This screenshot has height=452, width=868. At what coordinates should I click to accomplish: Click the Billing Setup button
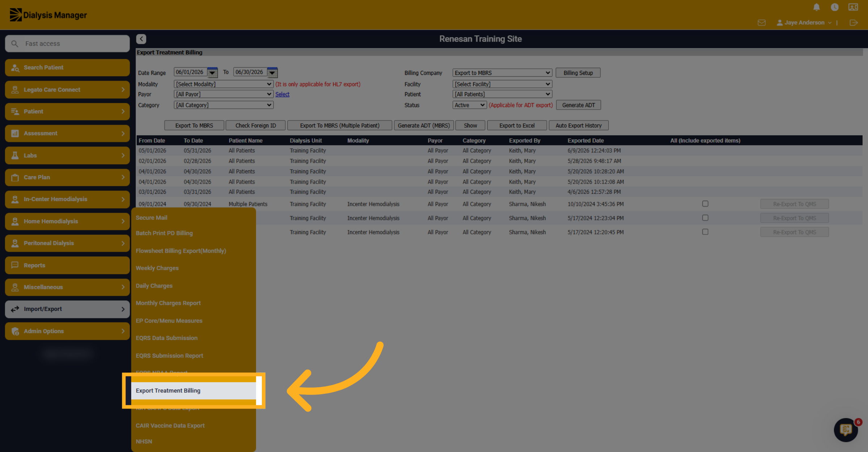click(578, 73)
